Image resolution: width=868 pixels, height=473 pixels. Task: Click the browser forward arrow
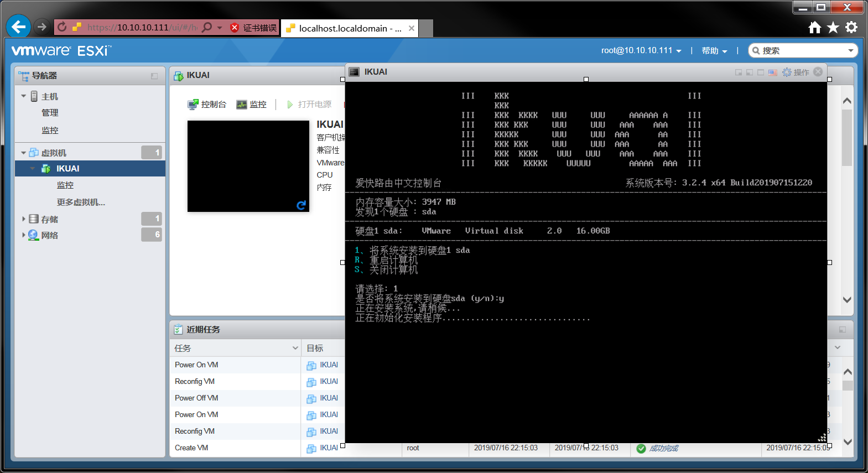click(41, 27)
